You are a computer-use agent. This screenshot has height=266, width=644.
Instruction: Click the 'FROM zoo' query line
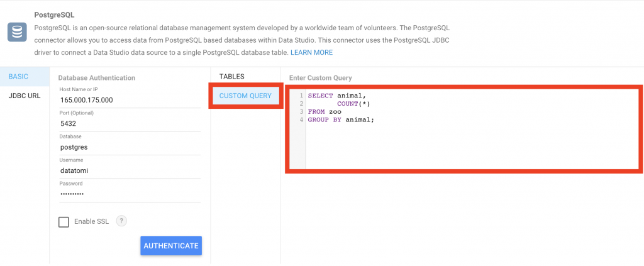(325, 112)
